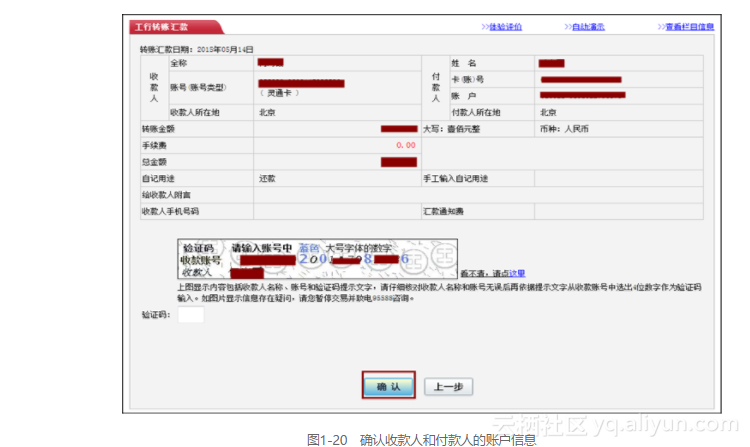Click the 确认 confirm button
This screenshot has height=447, width=750.
[x=388, y=386]
